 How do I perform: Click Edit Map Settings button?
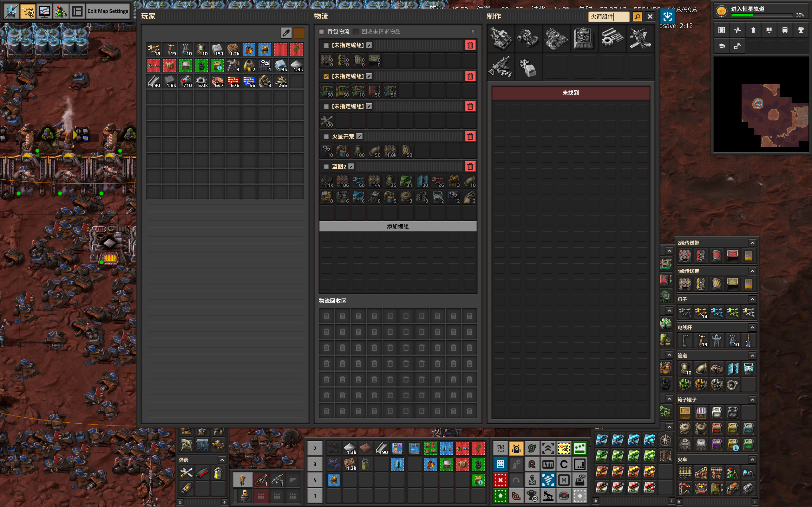108,11
